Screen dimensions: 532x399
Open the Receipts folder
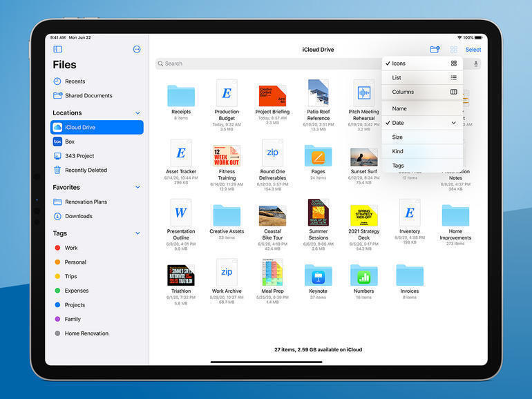181,96
